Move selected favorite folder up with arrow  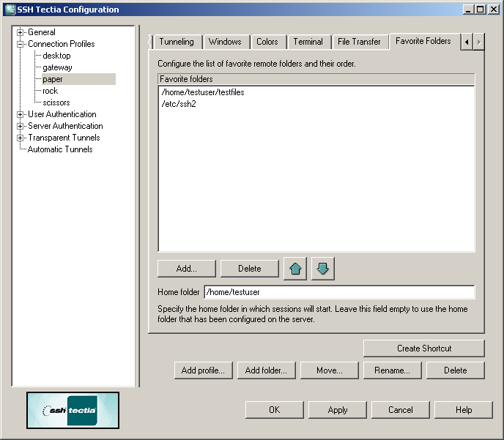[295, 269]
